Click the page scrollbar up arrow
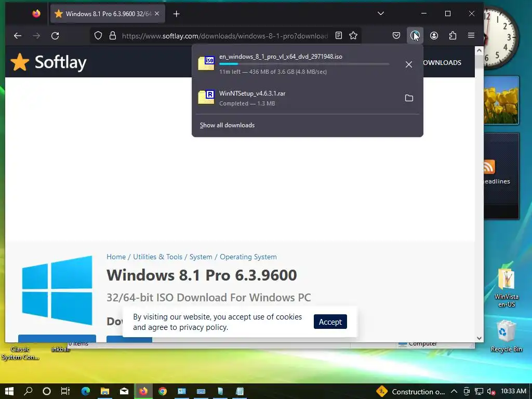 click(x=479, y=50)
